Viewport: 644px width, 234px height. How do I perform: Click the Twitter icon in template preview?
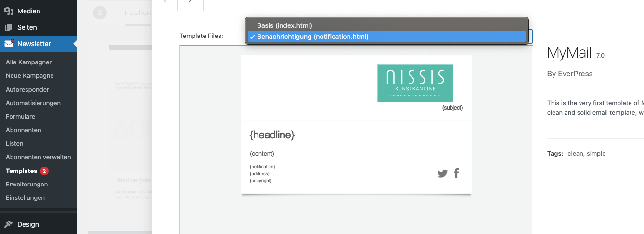442,173
